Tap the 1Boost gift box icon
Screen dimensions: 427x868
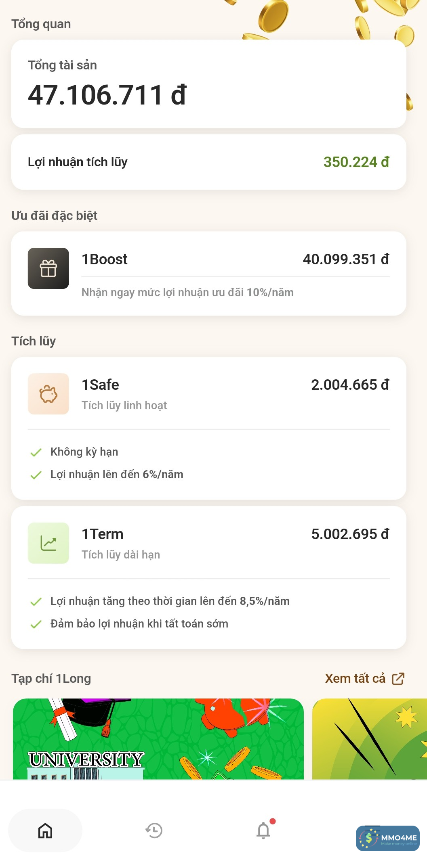pos(48,268)
